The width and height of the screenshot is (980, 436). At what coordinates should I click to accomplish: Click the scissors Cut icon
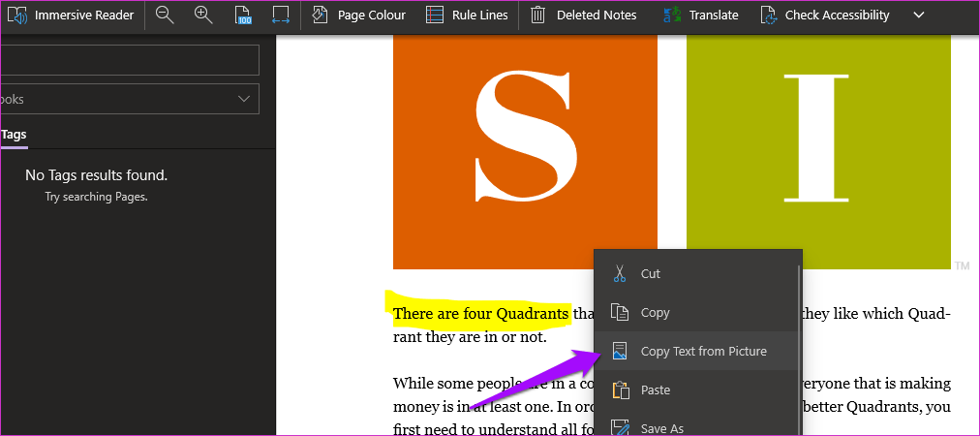pos(620,274)
